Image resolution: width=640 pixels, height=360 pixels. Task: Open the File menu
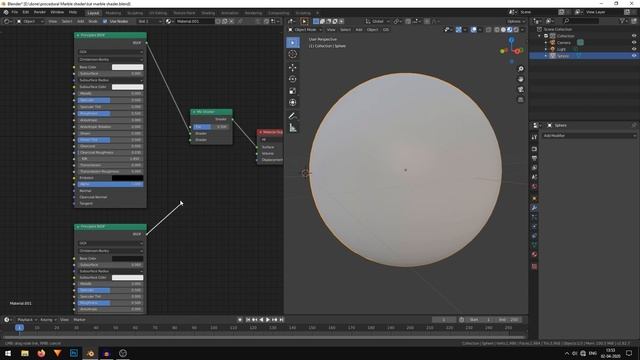[15, 12]
